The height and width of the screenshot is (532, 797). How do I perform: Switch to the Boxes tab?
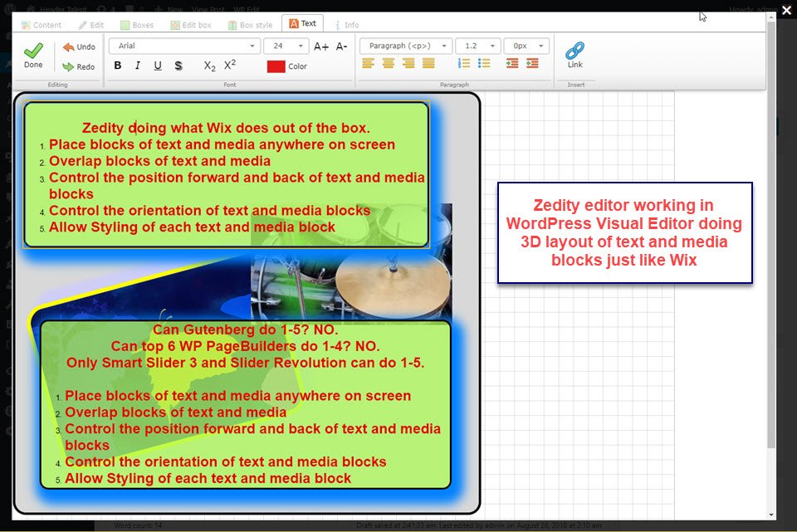[x=137, y=25]
